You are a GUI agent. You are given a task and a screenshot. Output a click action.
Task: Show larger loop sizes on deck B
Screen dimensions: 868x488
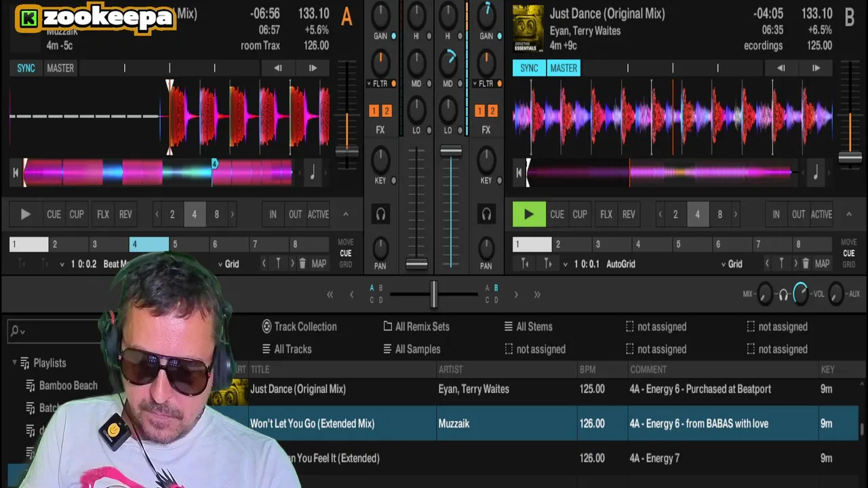[x=735, y=214]
